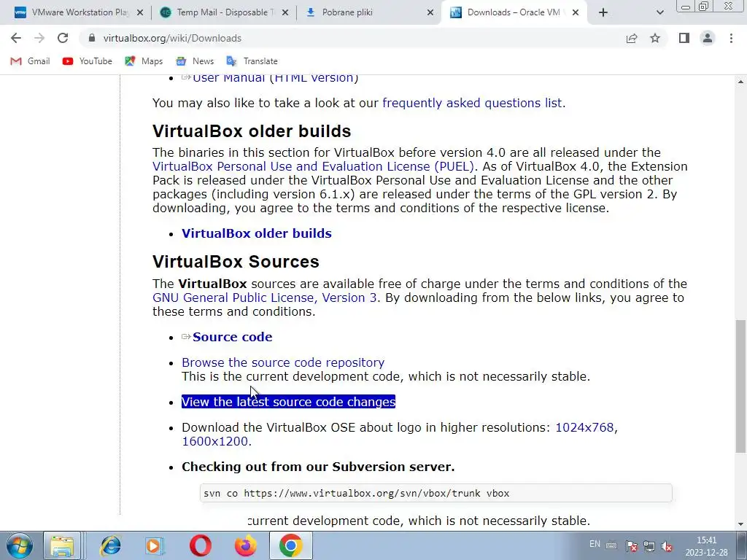
Task: Click the browser forward arrow
Action: pyautogui.click(x=39, y=38)
